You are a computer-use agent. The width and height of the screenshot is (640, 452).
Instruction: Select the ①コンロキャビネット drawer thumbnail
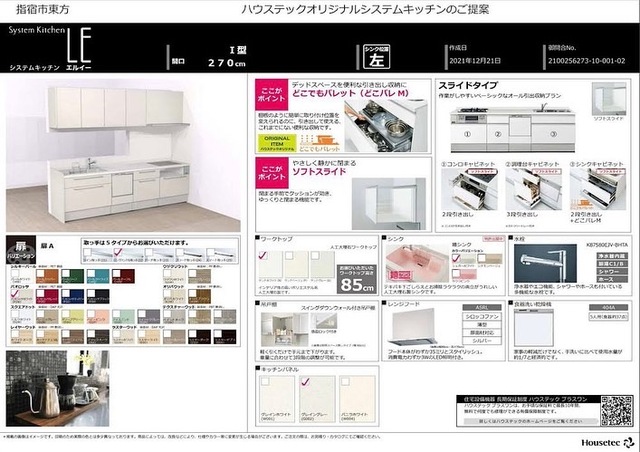[x=467, y=190]
